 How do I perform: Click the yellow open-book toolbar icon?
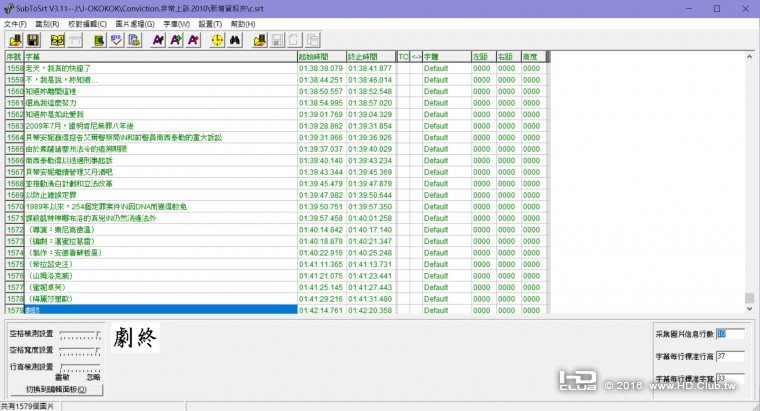point(57,40)
